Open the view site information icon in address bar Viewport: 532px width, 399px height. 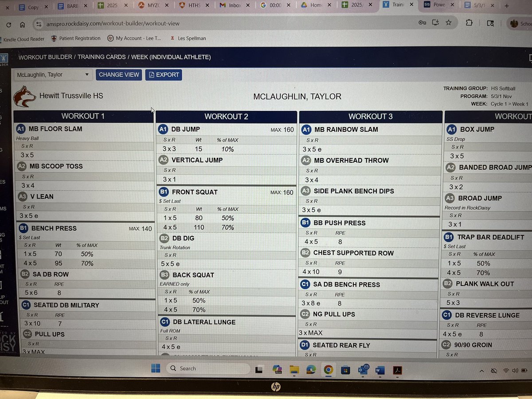[x=39, y=24]
